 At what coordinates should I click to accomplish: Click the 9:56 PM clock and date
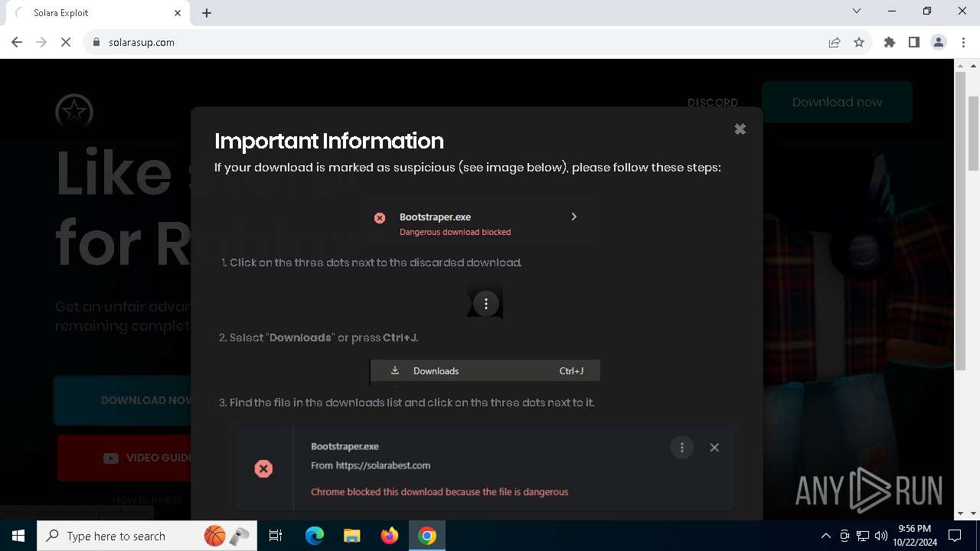pyautogui.click(x=914, y=536)
